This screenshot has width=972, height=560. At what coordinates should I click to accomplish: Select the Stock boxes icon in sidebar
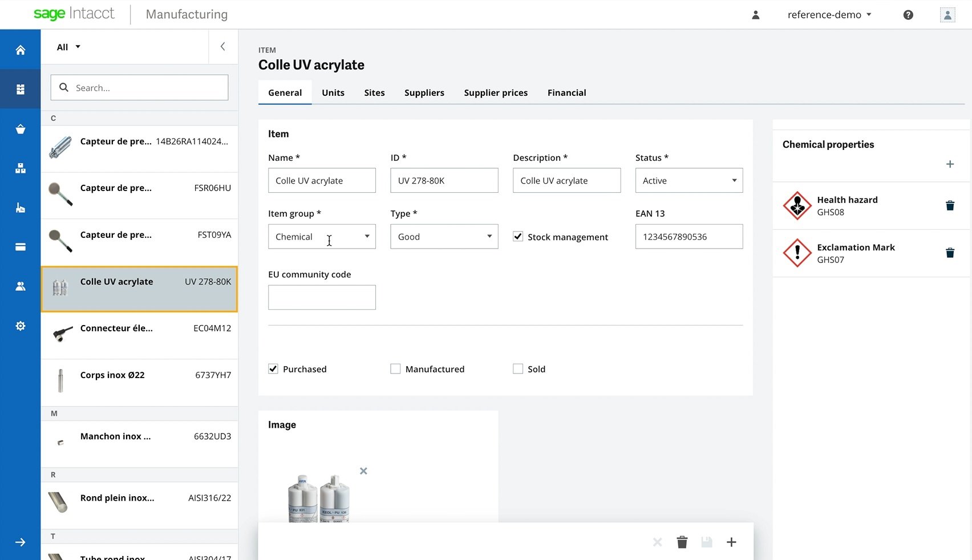(20, 168)
